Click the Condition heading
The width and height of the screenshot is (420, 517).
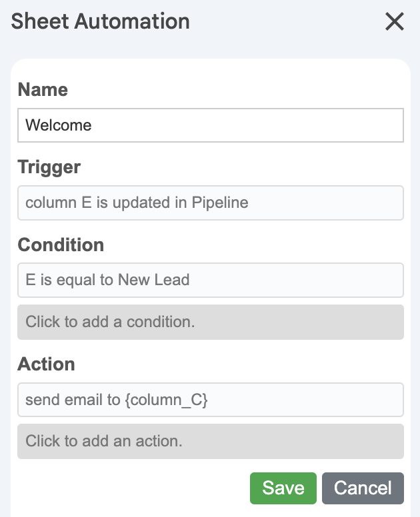[x=61, y=245]
